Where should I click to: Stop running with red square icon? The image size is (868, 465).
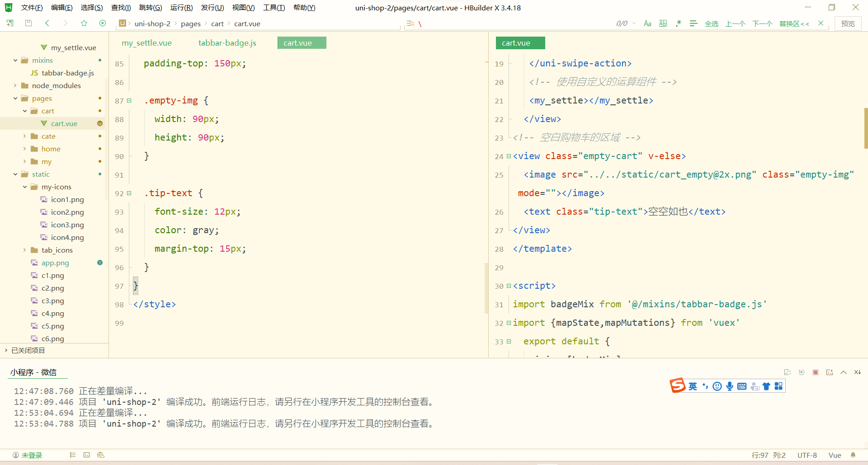tap(816, 372)
